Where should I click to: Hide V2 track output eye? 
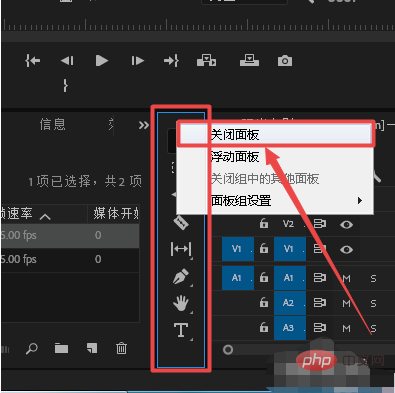tap(346, 225)
